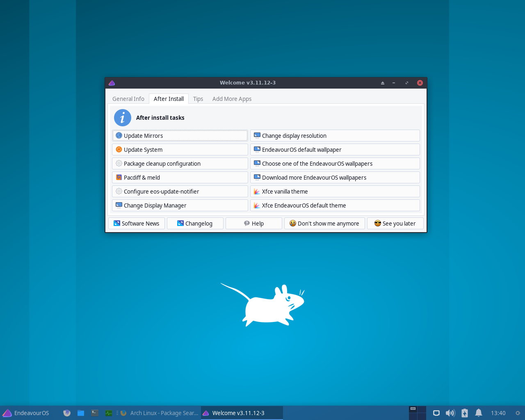Run Update System
The height and width of the screenshot is (420, 525).
tap(180, 150)
